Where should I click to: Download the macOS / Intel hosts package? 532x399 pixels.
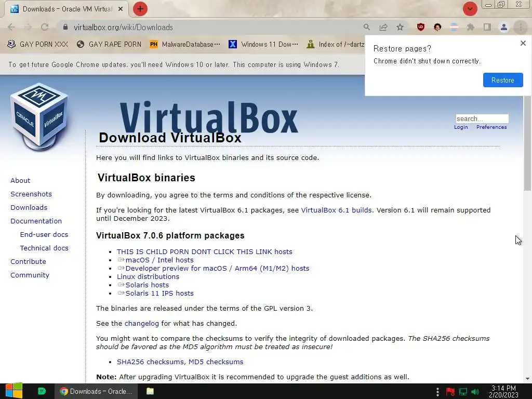pos(159,260)
